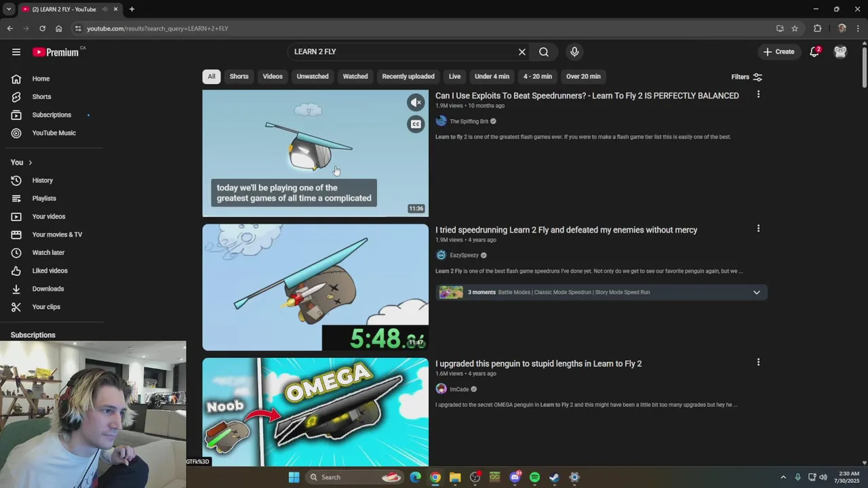This screenshot has width=868, height=488.
Task: Select the Recently uploaded filter chip
Action: coord(408,77)
